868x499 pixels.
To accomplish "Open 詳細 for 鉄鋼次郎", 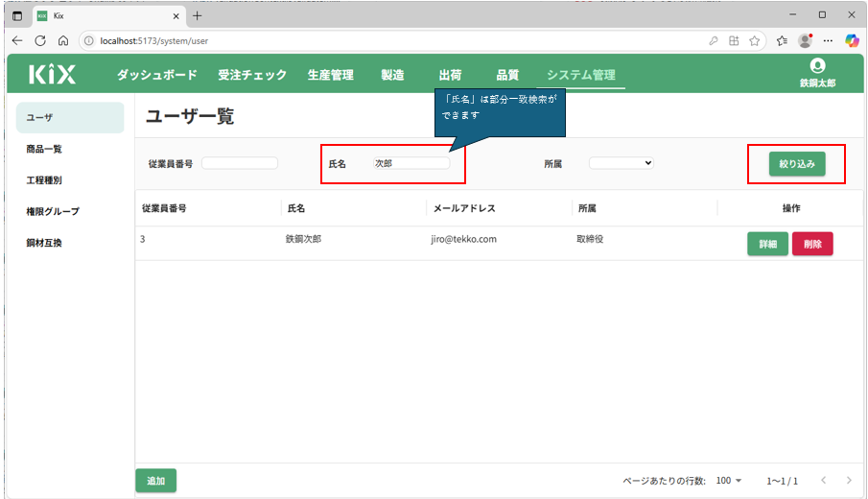I will [768, 244].
